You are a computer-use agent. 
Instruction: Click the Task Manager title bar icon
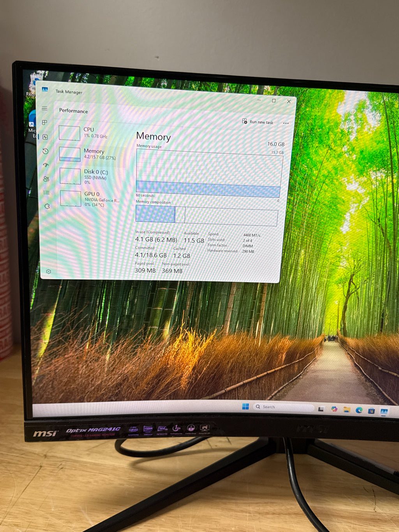(x=45, y=90)
